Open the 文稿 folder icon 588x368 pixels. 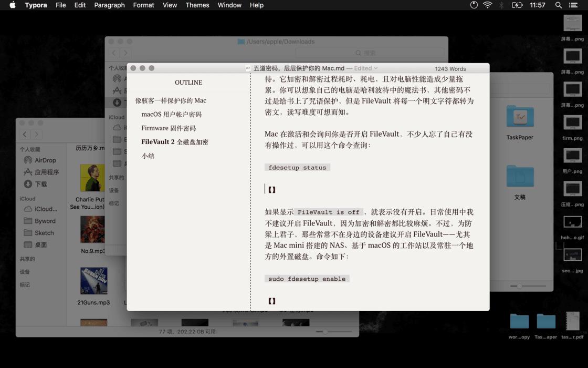pyautogui.click(x=520, y=176)
